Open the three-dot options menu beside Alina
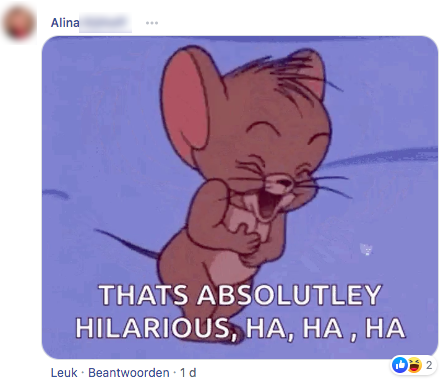This screenshot has width=447, height=386. pos(152,23)
